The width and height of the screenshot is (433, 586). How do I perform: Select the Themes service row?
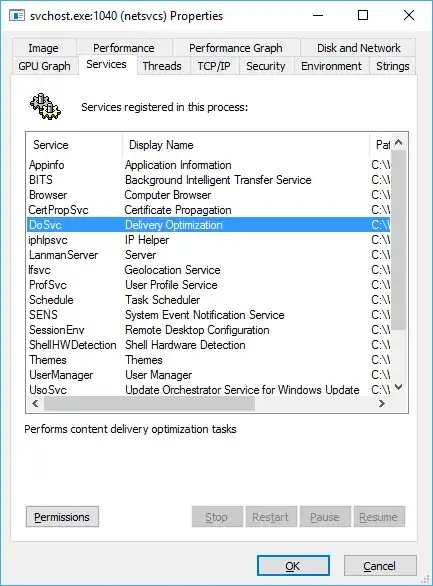tap(208, 360)
